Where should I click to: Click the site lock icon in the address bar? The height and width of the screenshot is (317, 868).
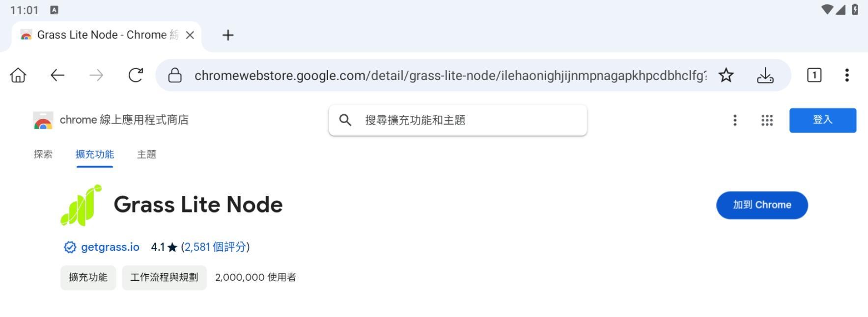coord(174,75)
